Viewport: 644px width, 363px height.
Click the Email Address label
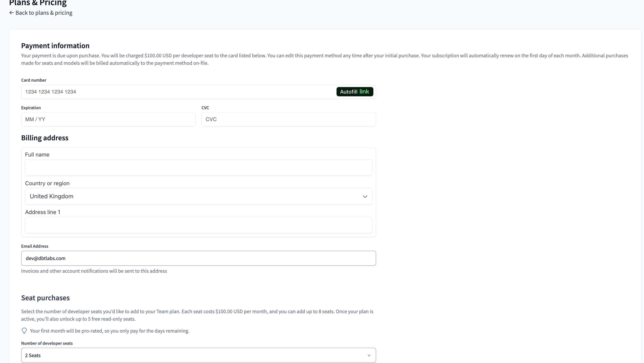(35, 246)
